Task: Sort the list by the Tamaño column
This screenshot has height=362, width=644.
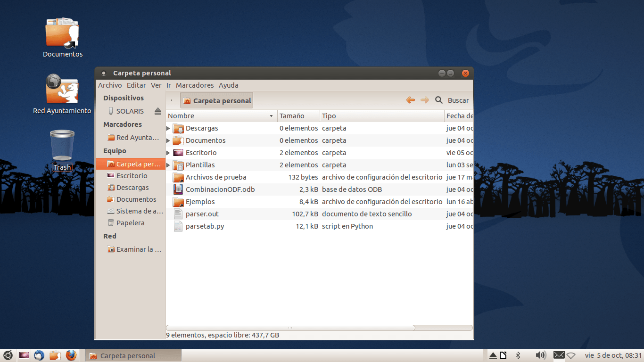Action: (x=299, y=116)
